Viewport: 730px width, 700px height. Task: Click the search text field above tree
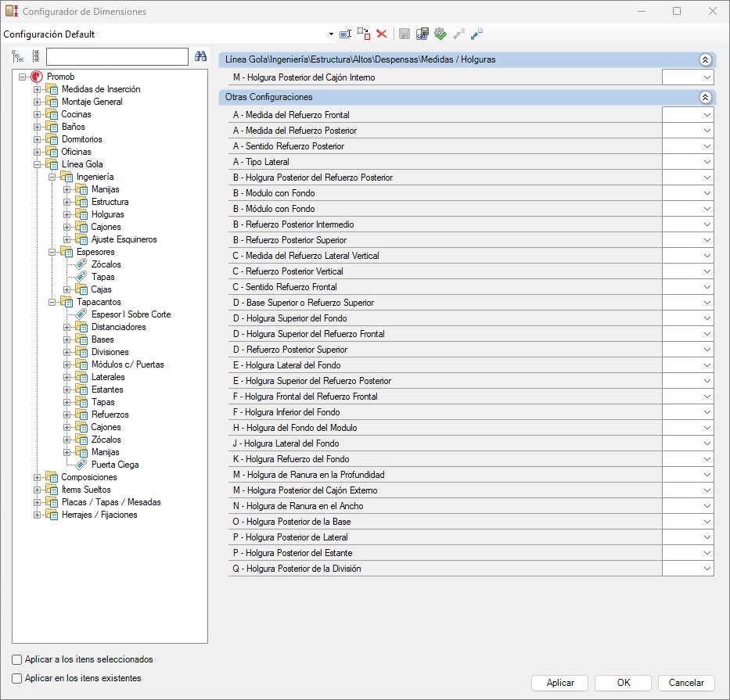pyautogui.click(x=117, y=56)
